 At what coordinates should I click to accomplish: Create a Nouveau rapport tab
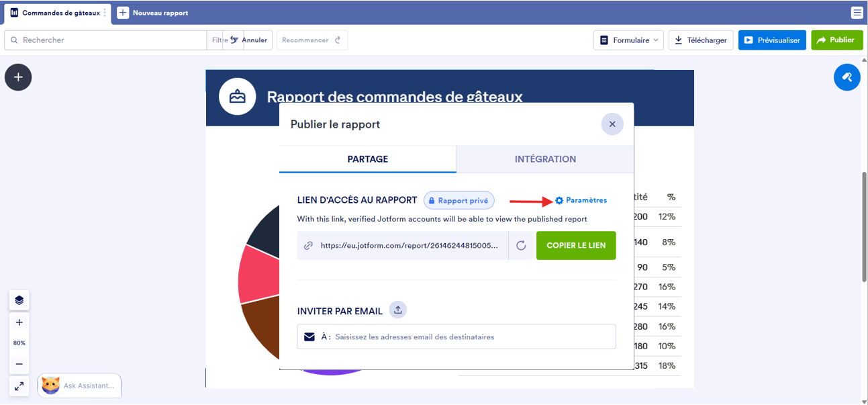tap(153, 13)
